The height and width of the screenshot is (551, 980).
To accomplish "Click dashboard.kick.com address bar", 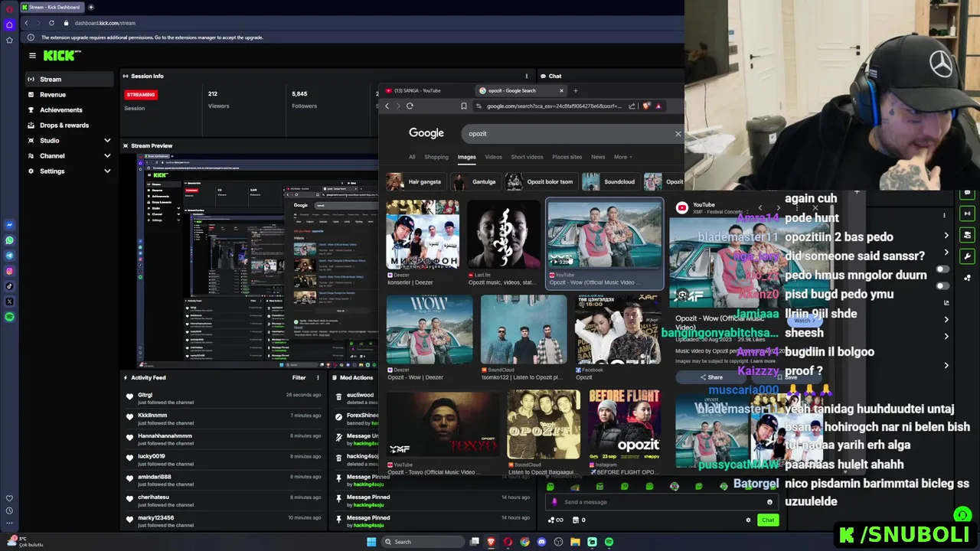I will click(x=105, y=23).
